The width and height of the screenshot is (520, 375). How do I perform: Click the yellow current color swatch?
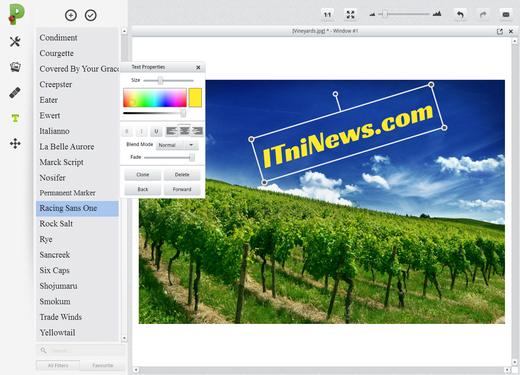tap(195, 98)
